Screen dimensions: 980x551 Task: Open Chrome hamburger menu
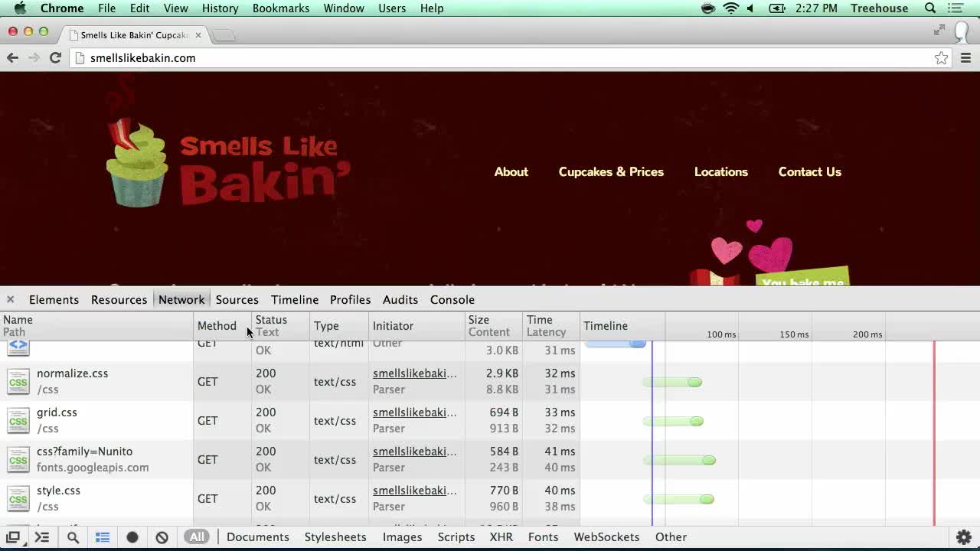[x=965, y=58]
